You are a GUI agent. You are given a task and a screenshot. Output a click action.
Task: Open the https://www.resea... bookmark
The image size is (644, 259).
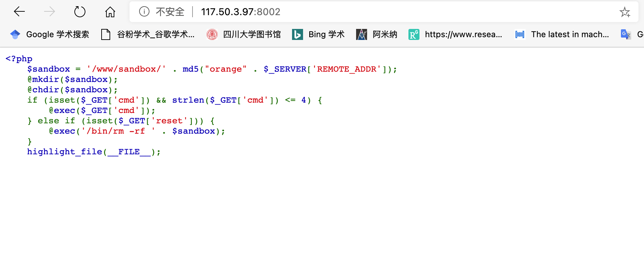click(x=455, y=34)
